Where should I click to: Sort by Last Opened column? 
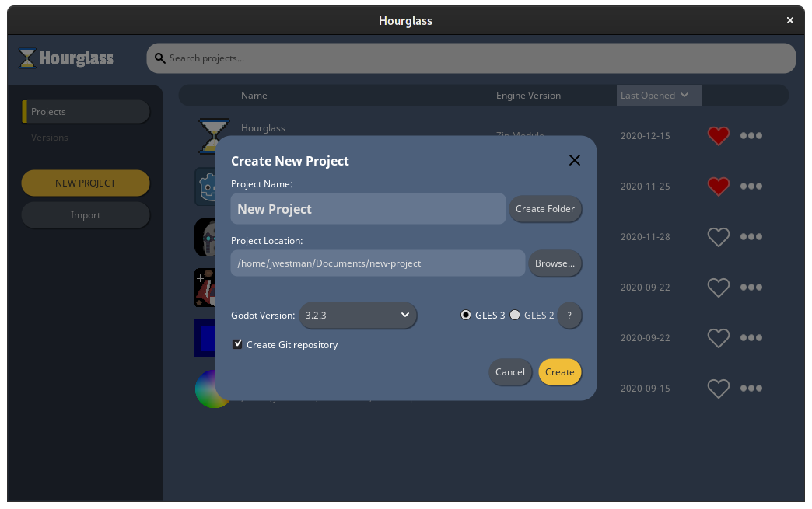pos(659,95)
